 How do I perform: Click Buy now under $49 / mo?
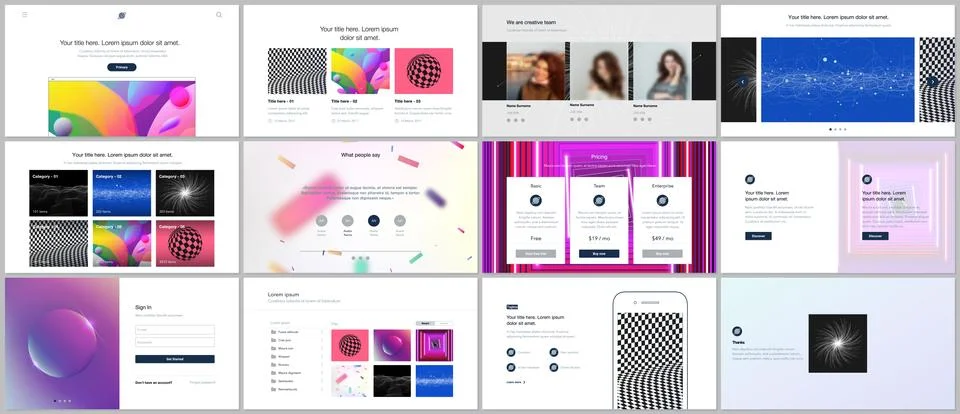662,254
